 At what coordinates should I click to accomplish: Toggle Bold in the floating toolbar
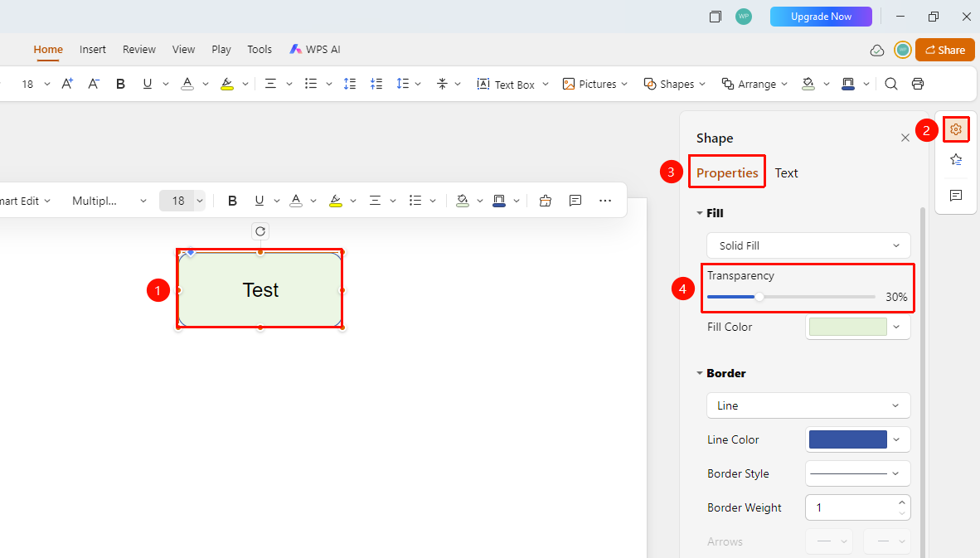click(232, 201)
